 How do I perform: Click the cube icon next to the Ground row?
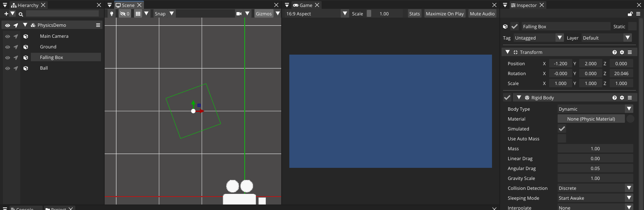[26, 47]
